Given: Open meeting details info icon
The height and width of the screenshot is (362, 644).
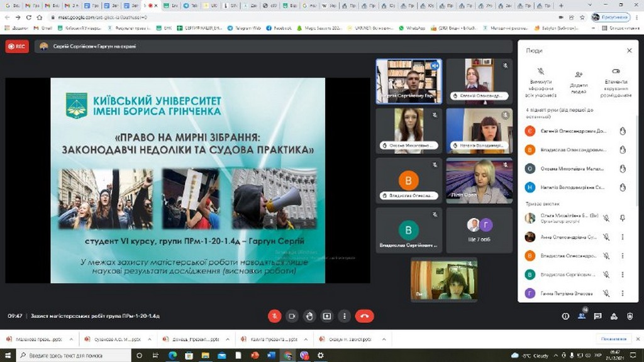Looking at the screenshot, I should (x=565, y=316).
